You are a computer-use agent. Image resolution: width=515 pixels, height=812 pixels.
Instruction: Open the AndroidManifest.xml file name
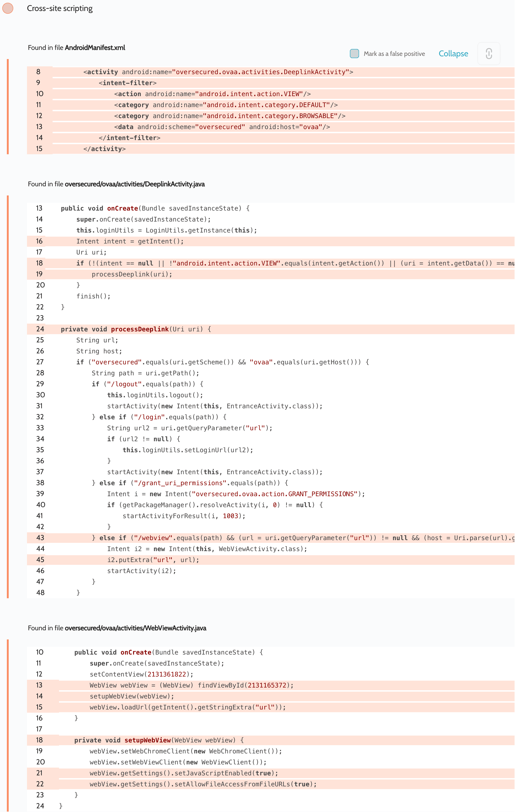(95, 48)
